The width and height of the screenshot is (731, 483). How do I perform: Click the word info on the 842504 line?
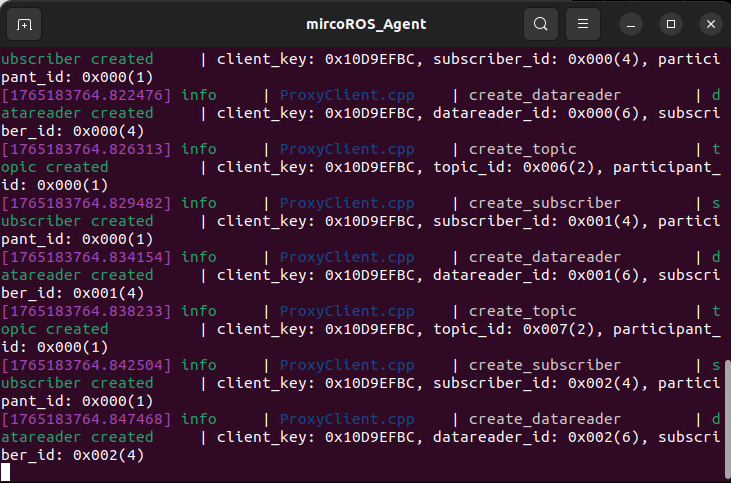point(199,365)
